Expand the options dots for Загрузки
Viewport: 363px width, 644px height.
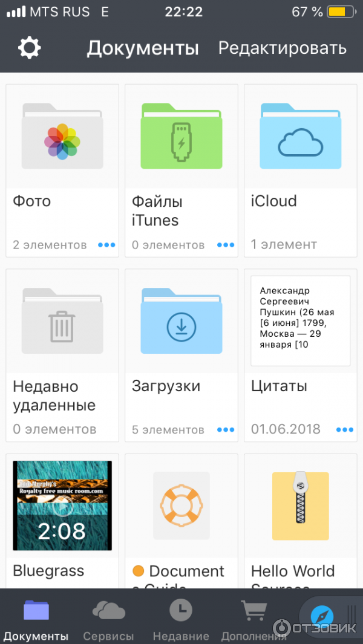coord(226,429)
